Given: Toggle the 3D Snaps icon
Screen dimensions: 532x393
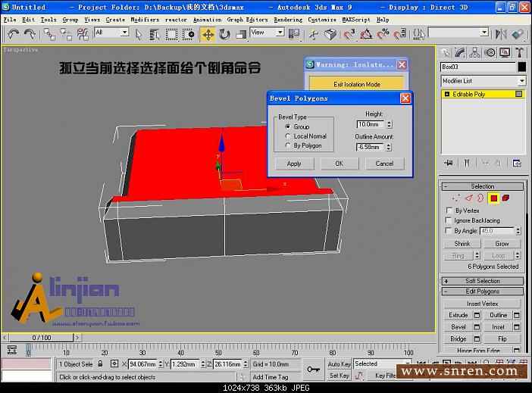Looking at the screenshot, I should (x=349, y=34).
